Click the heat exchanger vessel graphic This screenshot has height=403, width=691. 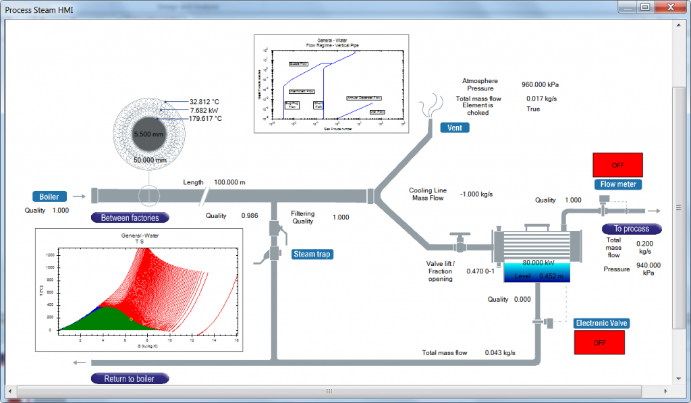(x=537, y=253)
